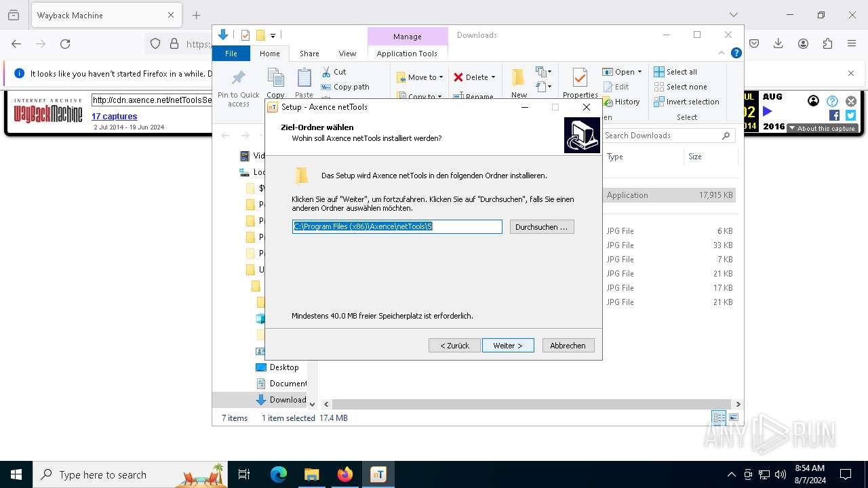Switch to details view icon in status bar
This screenshot has width=868, height=488.
tap(719, 418)
